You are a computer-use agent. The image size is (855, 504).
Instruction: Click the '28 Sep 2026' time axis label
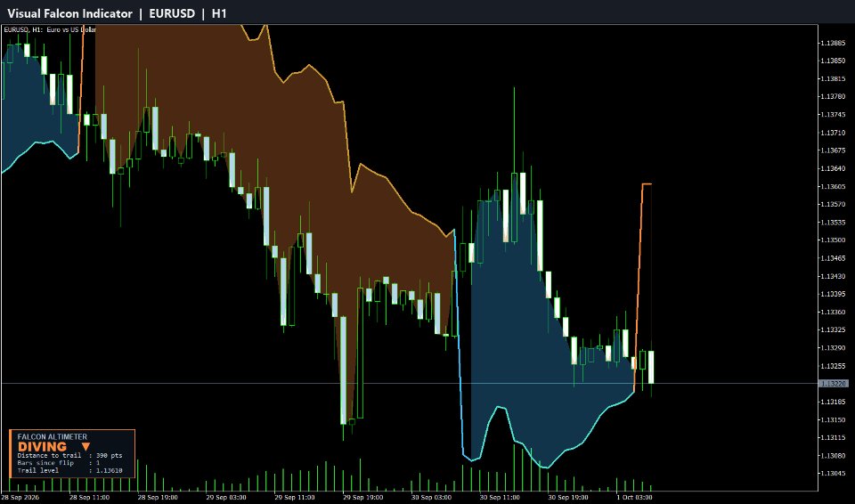pos(20,498)
